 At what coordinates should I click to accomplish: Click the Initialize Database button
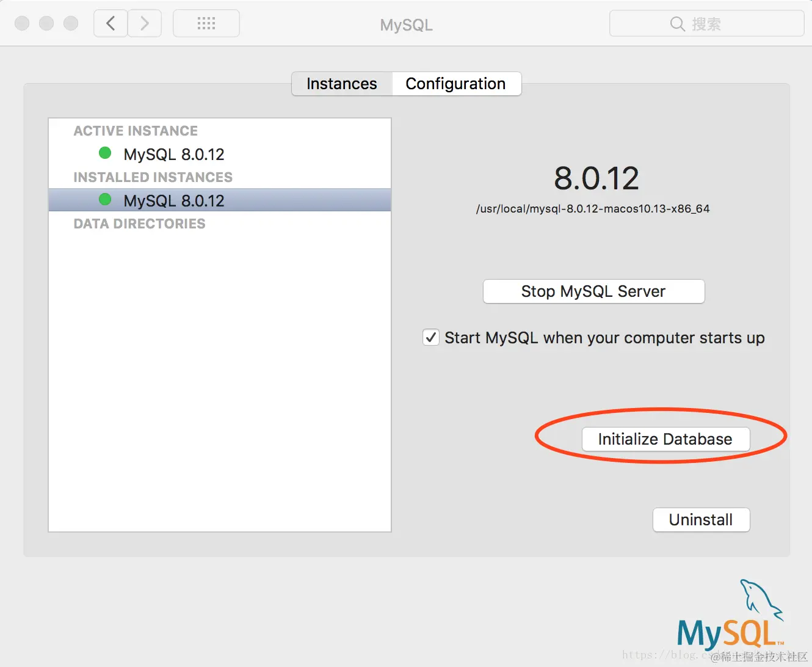point(665,439)
